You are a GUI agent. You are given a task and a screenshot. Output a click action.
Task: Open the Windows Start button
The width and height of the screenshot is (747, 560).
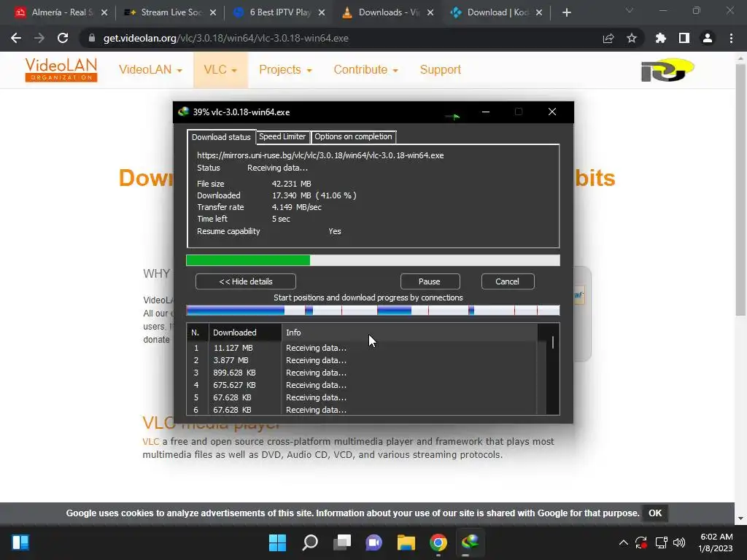[x=277, y=542]
